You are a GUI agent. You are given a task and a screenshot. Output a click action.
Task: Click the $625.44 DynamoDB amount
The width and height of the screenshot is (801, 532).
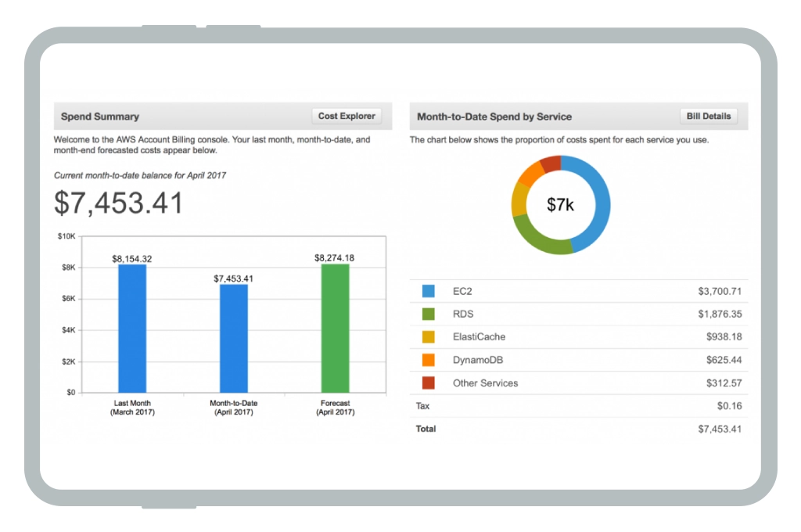tap(724, 360)
